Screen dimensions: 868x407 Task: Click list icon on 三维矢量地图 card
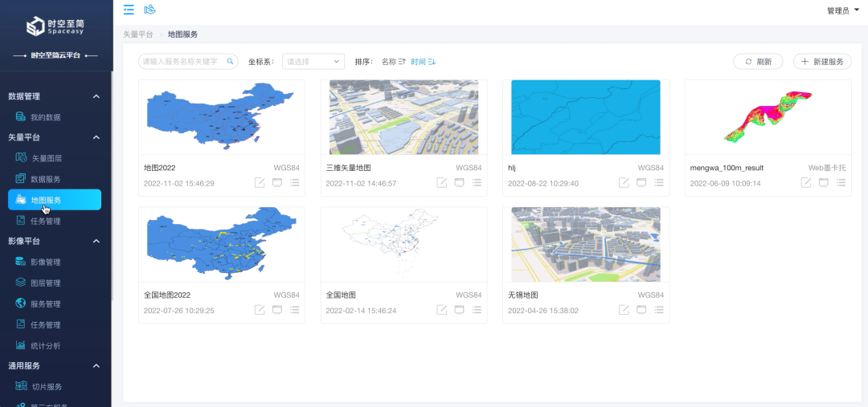[x=477, y=182]
